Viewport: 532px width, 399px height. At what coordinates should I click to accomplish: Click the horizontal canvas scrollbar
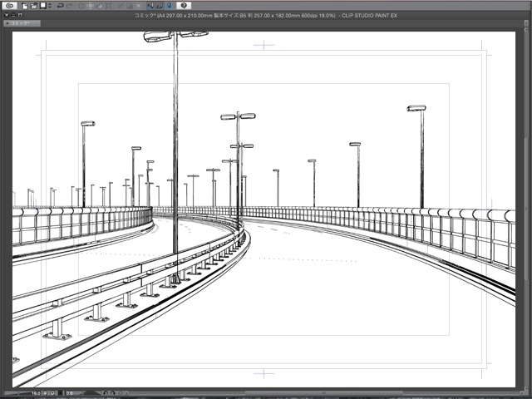(x=326, y=393)
